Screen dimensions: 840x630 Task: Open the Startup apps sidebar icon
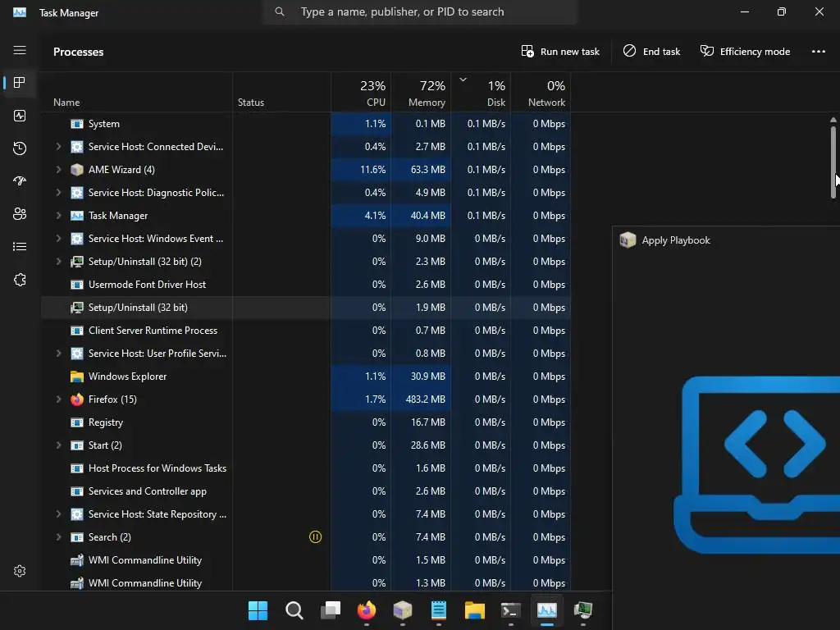tap(20, 181)
